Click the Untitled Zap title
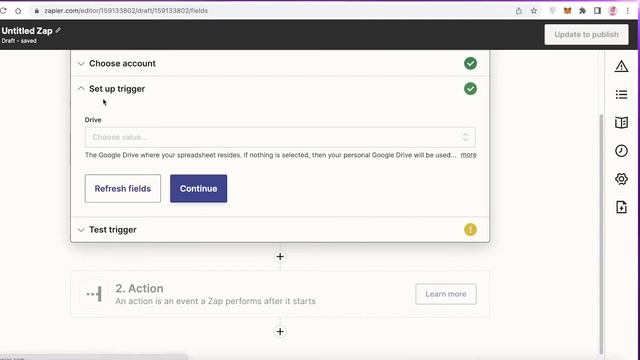 (x=27, y=31)
